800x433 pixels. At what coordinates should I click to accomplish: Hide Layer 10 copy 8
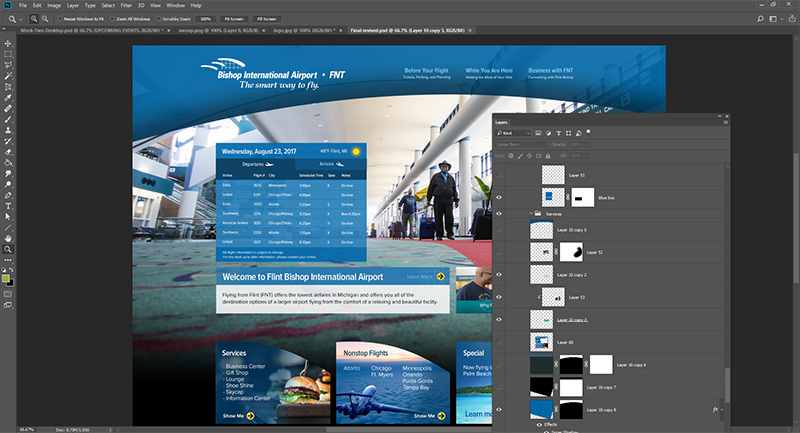[x=499, y=409]
